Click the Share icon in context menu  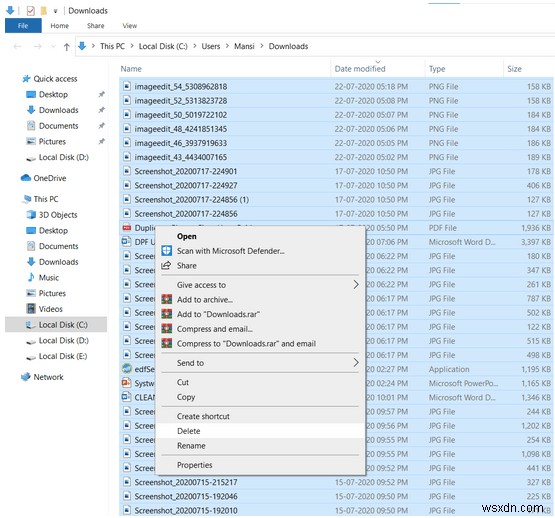(166, 265)
